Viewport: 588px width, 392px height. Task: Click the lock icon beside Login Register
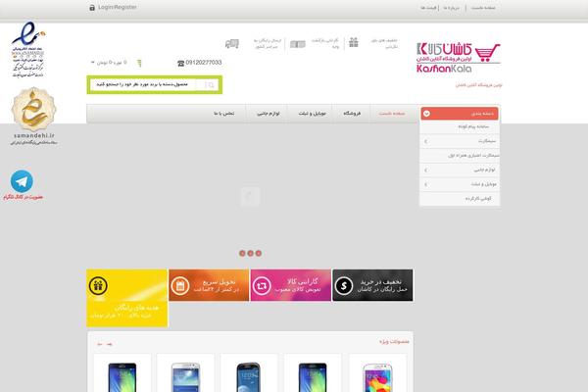92,8
